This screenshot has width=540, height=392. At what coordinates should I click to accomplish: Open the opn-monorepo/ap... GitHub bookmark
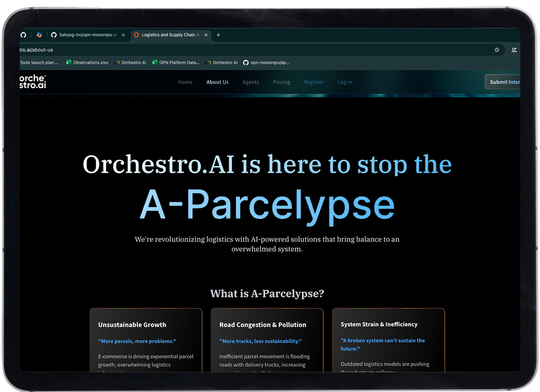click(266, 63)
